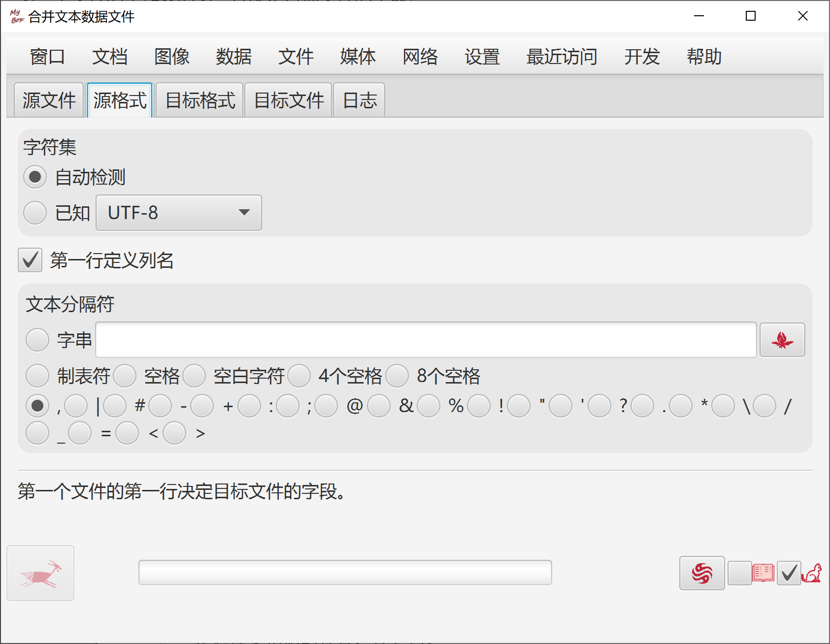Image resolution: width=830 pixels, height=644 pixels.
Task: Open the 图像 menu
Action: pyautogui.click(x=172, y=57)
